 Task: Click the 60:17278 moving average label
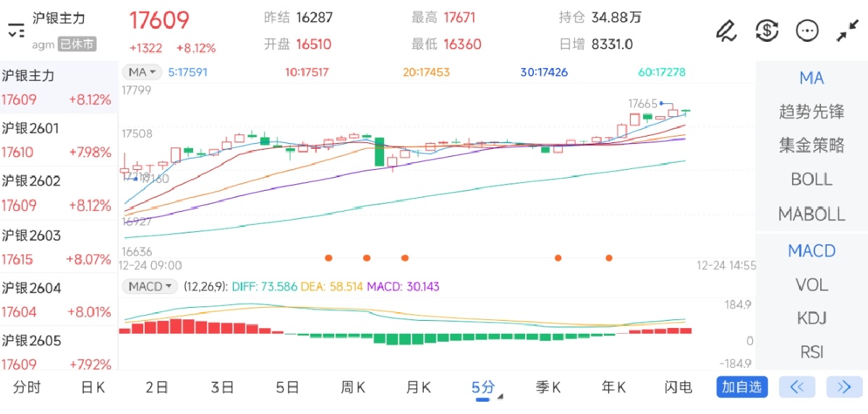click(x=662, y=72)
